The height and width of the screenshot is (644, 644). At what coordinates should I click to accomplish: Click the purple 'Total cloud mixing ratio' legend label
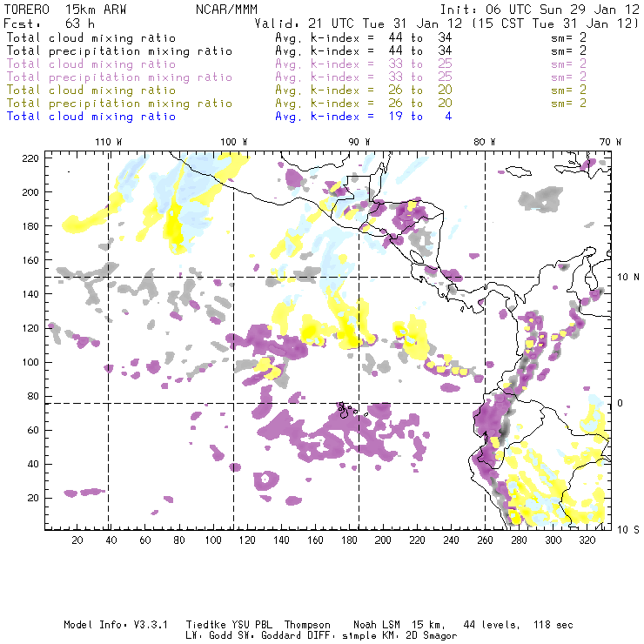(91, 64)
